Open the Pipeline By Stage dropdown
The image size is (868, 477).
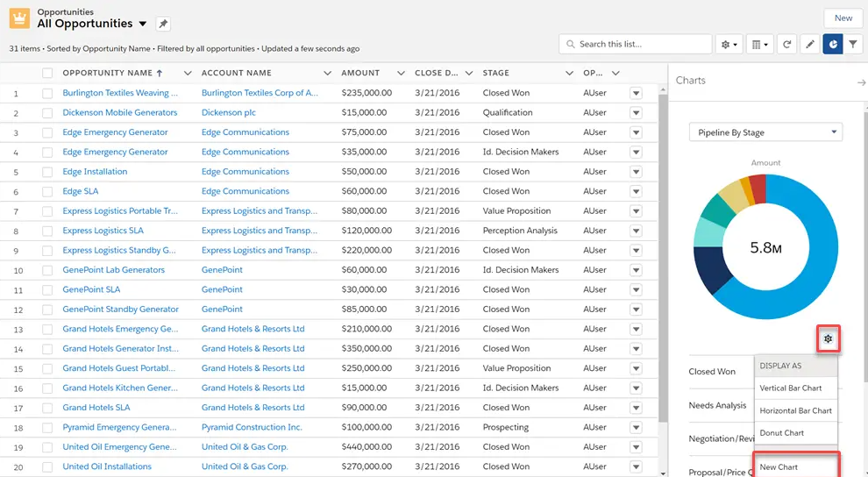(765, 132)
